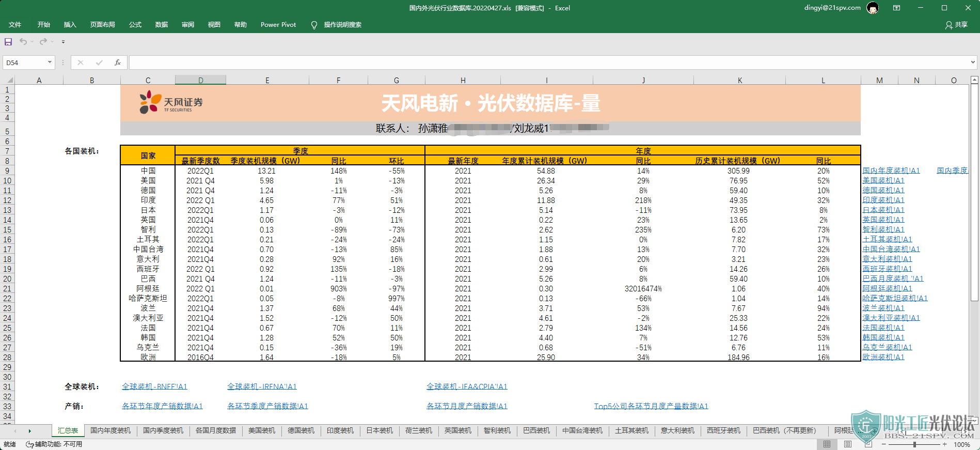Select the 阿根廷 country cell
The width and height of the screenshot is (980, 450).
[x=148, y=288]
